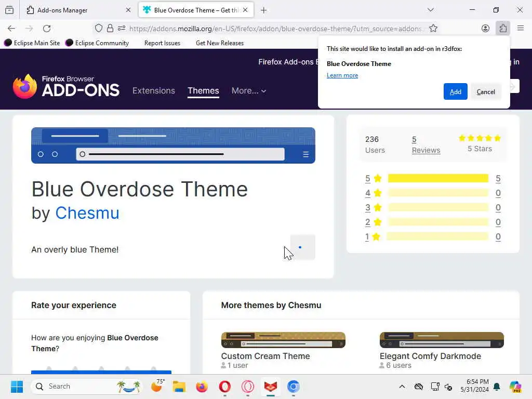Reload the current page
The height and width of the screenshot is (399, 532).
[47, 29]
